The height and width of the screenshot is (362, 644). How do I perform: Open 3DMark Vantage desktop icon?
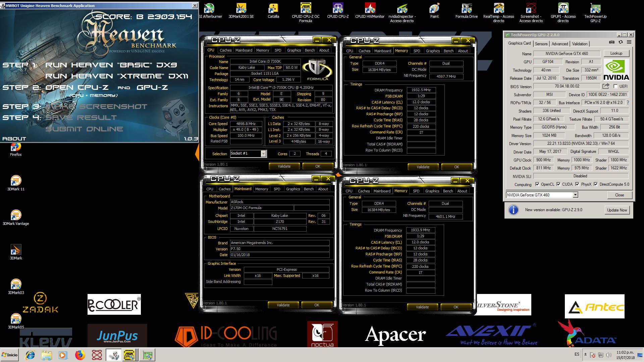(x=16, y=218)
